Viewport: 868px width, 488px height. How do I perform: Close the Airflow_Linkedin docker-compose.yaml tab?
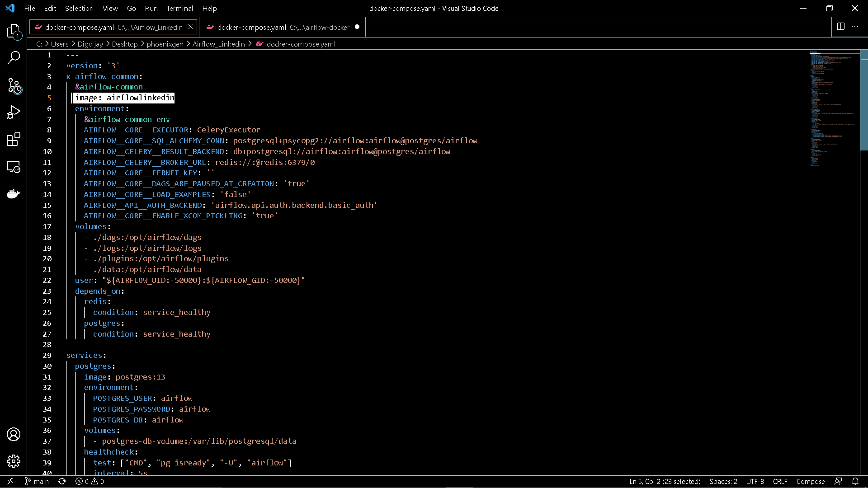(x=191, y=27)
